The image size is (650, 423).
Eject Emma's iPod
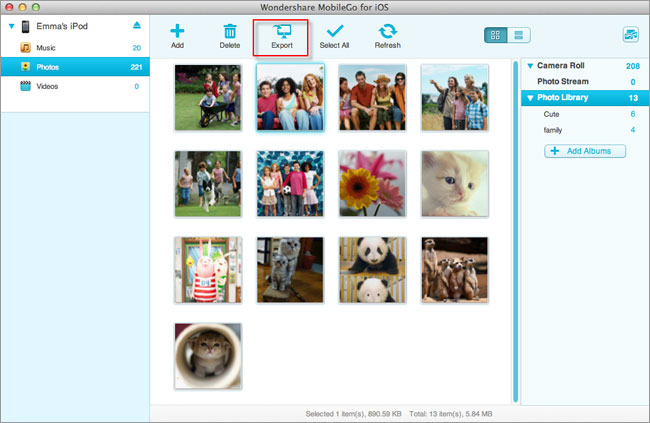tap(137, 25)
